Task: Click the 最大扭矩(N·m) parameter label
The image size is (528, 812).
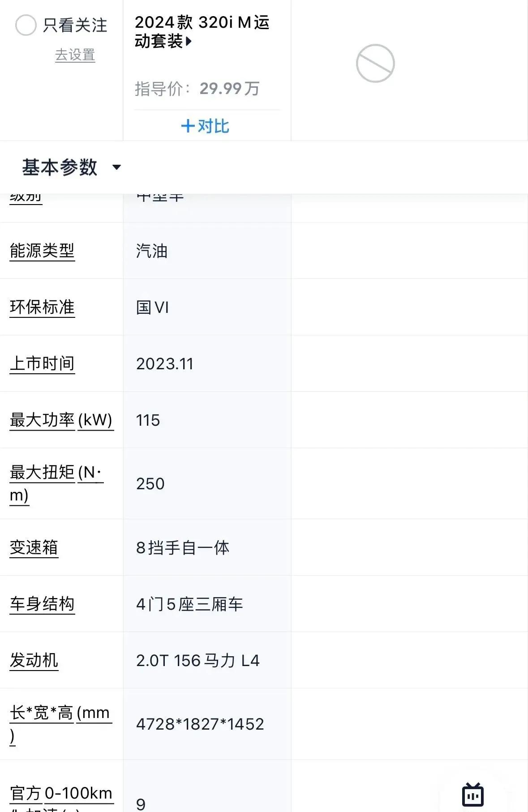Action: (x=56, y=484)
